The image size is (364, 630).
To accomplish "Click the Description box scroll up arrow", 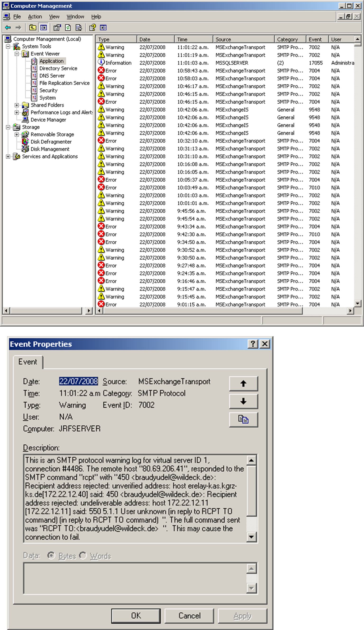I will (251, 460).
